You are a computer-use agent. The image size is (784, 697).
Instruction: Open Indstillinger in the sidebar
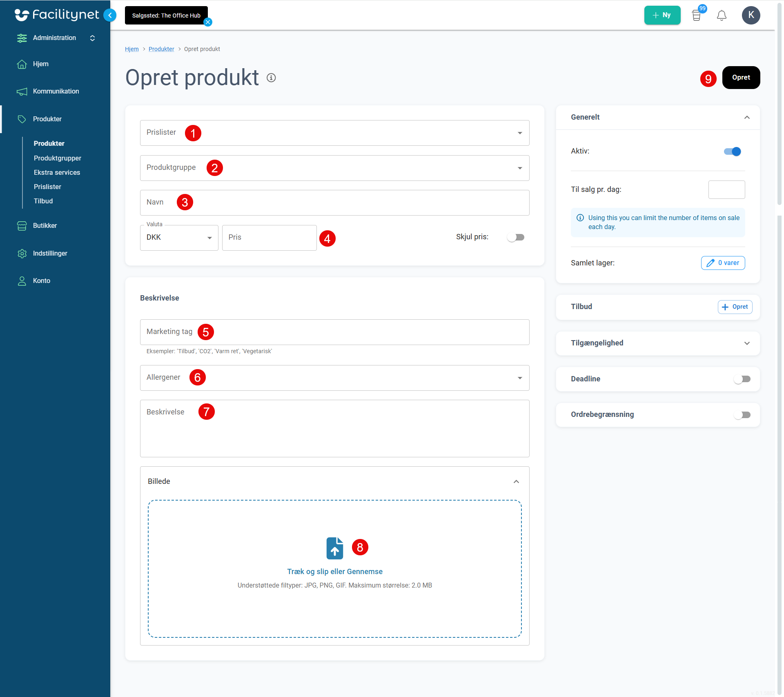click(50, 254)
